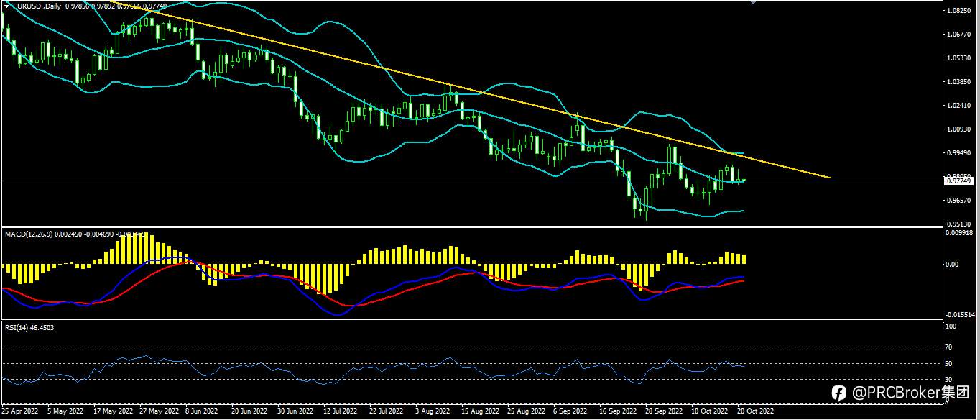Click the RSI(14) 46.4503 indicator label

[x=29, y=327]
